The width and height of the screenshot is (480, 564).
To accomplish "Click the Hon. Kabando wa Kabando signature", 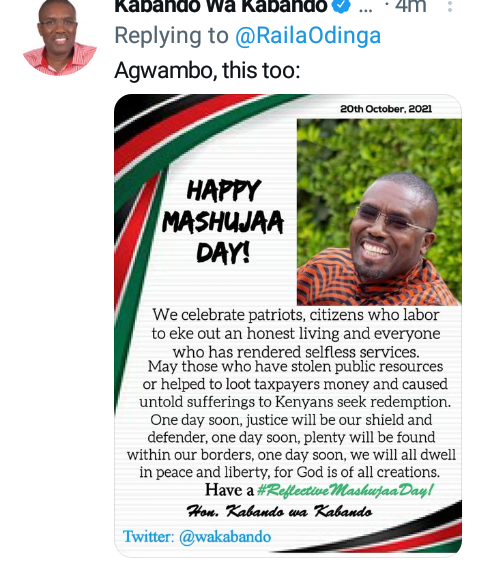I will pos(279,511).
